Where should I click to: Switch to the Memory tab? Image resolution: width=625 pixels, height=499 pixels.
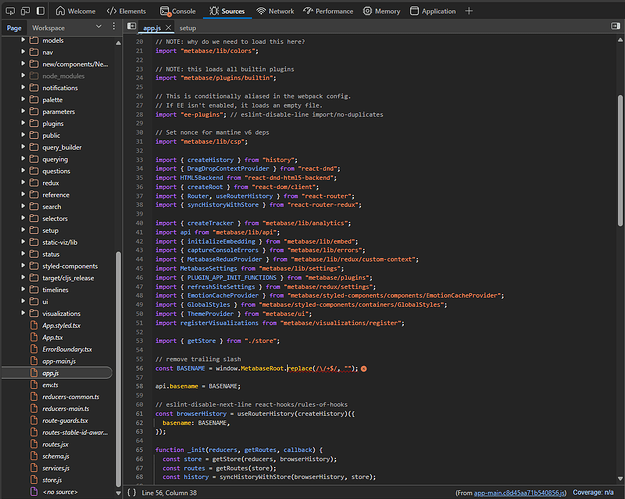381,11
